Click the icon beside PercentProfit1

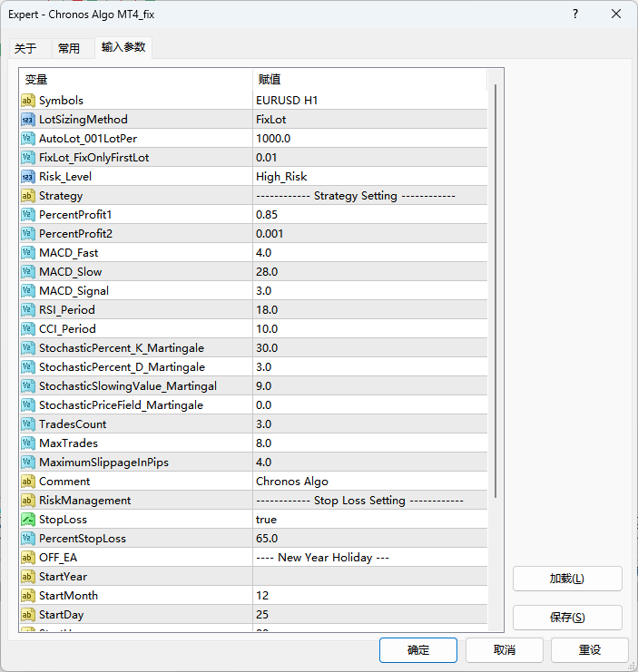[28, 215]
